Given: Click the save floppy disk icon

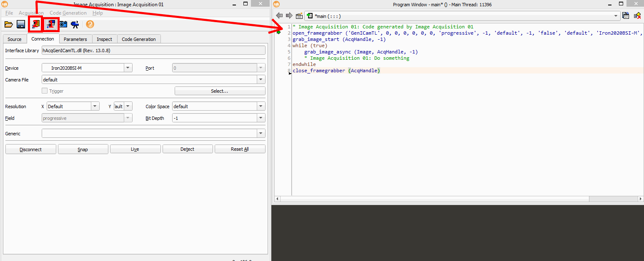Looking at the screenshot, I should [x=21, y=24].
